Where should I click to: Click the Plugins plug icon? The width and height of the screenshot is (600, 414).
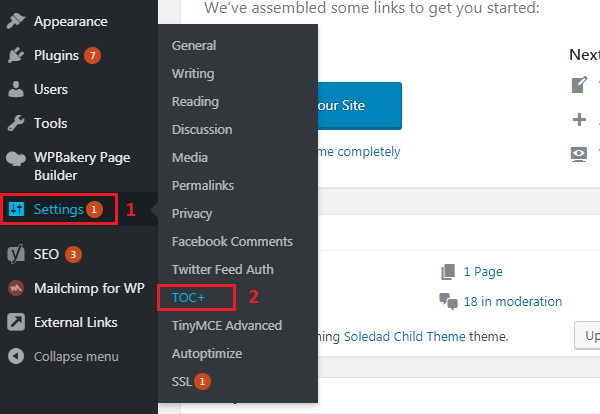(x=15, y=55)
